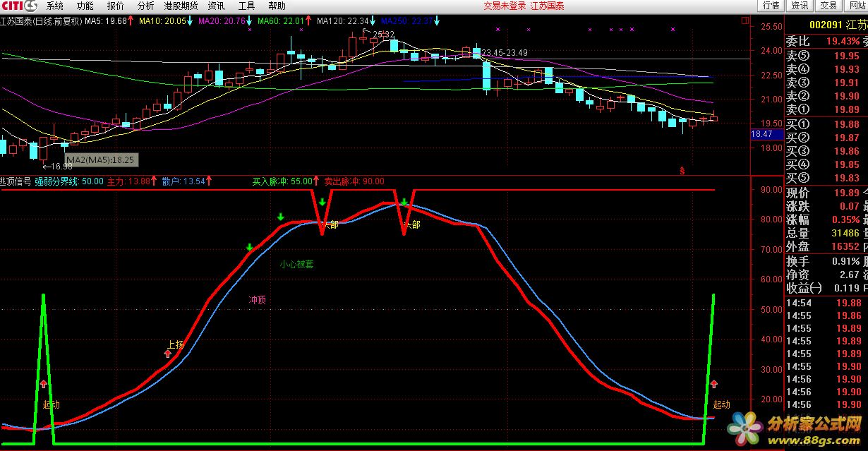Click the red up arrow above 上扬 label
The image size is (868, 451).
coord(167,354)
